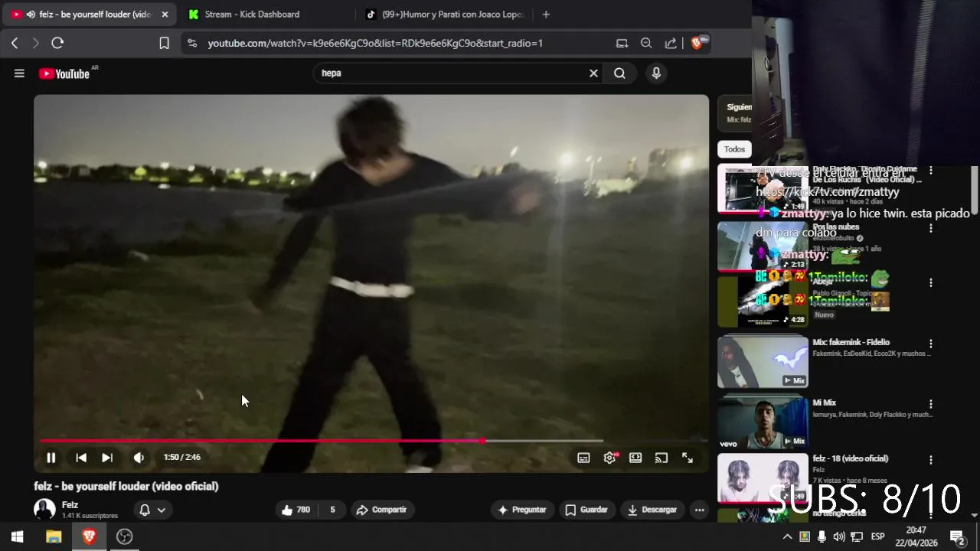The width and height of the screenshot is (980, 551).
Task: Bookmark this page in Brave
Action: [164, 44]
